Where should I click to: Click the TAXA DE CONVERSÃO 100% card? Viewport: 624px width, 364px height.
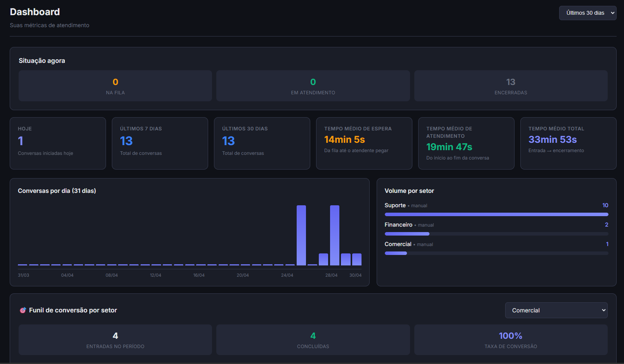[511, 340]
